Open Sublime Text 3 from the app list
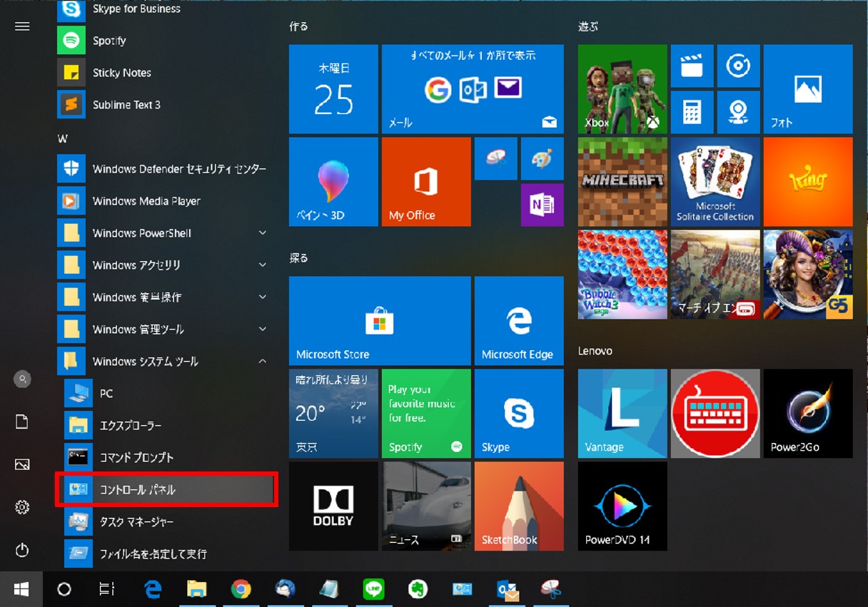This screenshot has width=868, height=607. point(164,105)
